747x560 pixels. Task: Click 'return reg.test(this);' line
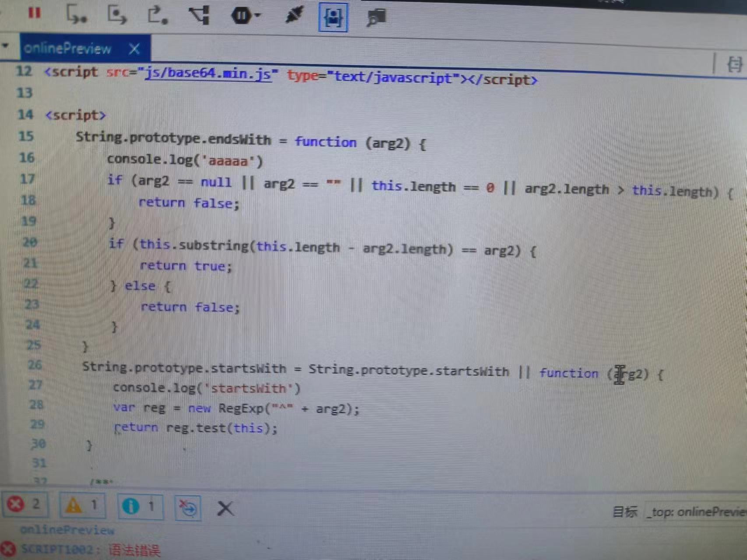[196, 427]
